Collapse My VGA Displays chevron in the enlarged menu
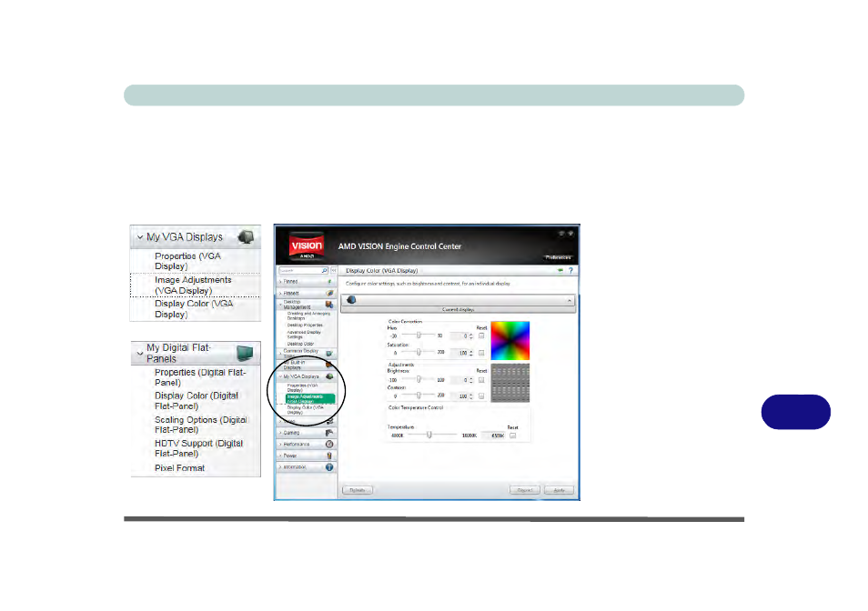 coord(140,237)
